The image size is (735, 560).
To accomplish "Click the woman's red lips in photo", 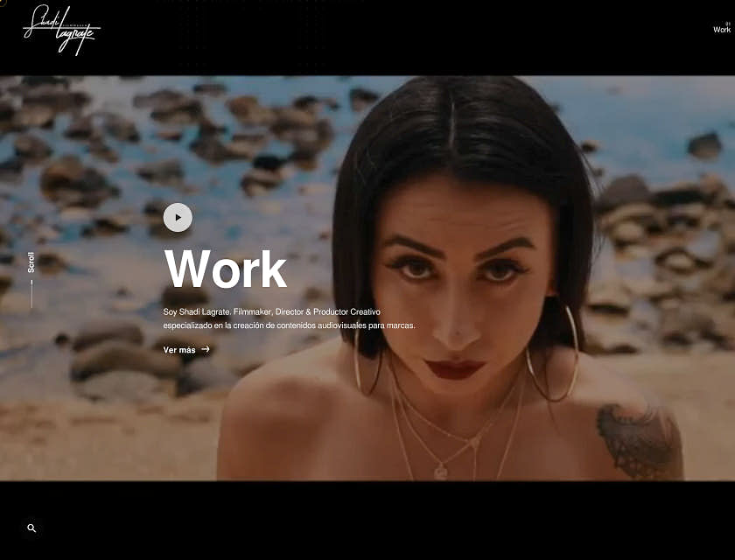I will [454, 368].
